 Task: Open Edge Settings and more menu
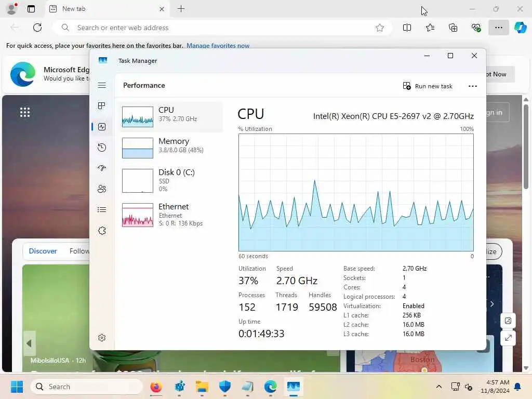pos(498,28)
